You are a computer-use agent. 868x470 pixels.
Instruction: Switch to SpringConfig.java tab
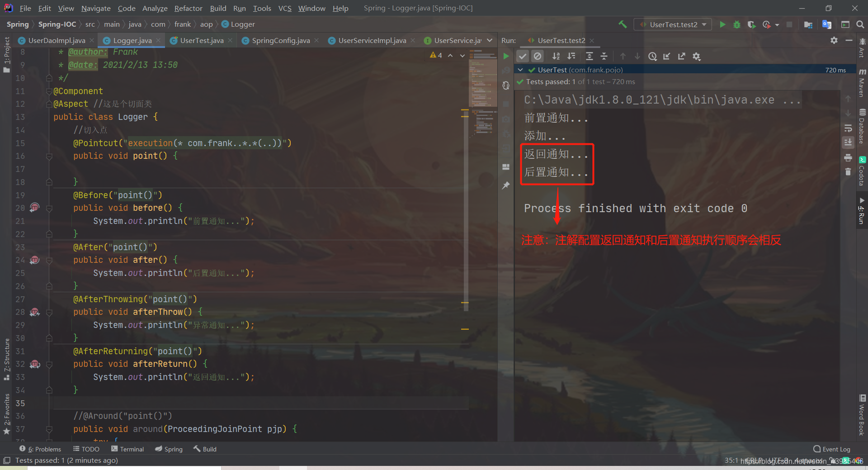coord(281,40)
